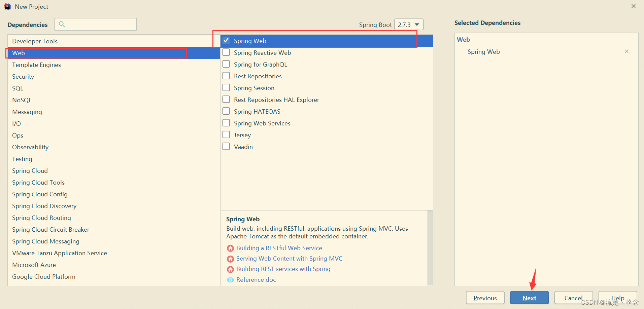Click the Previous button
This screenshot has width=644, height=309.
pyautogui.click(x=485, y=298)
